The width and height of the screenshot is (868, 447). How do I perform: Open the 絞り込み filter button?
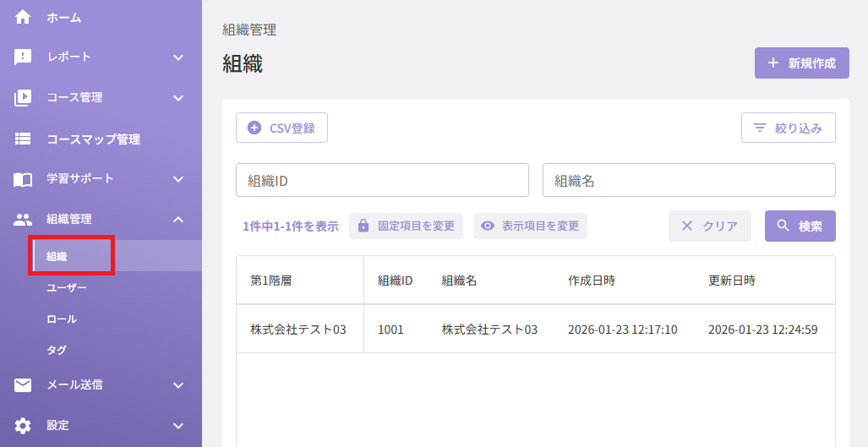tap(789, 128)
